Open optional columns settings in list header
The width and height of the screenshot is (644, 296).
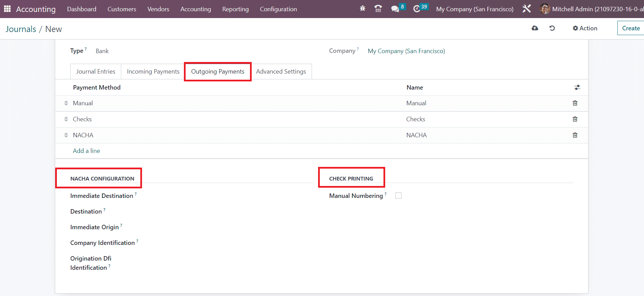tap(577, 88)
